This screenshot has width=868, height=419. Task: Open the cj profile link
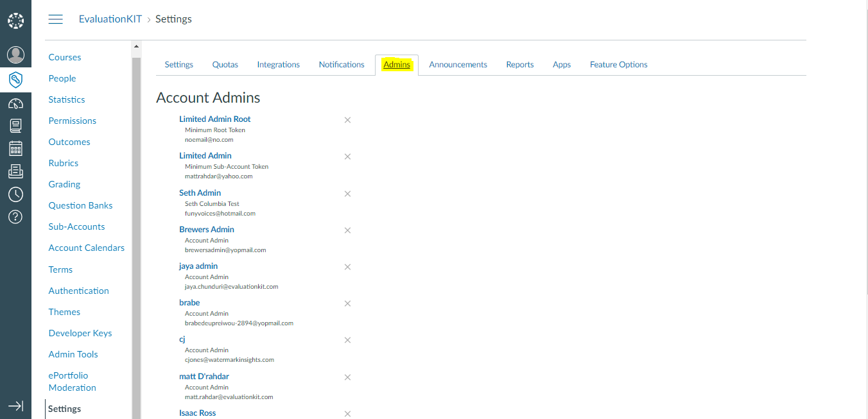click(x=182, y=339)
